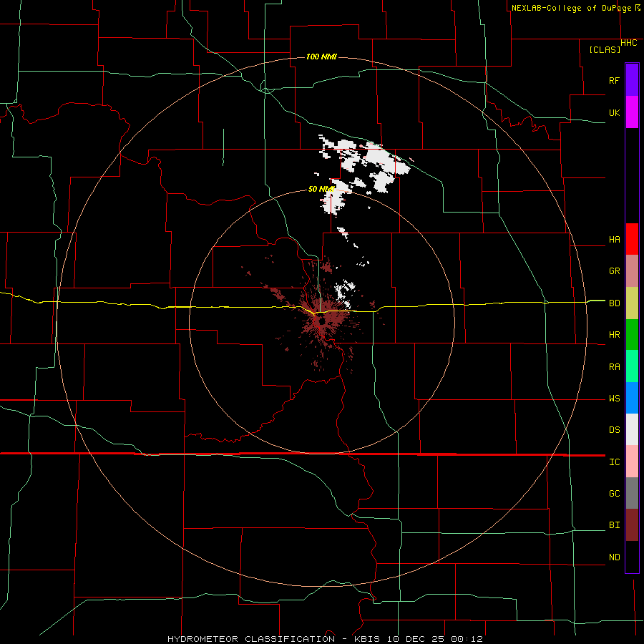
Task: Click the WS blue legend color swatch
Action: pos(632,398)
